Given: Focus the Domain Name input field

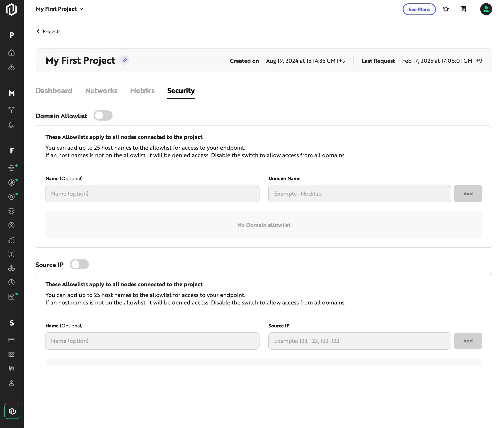Looking at the screenshot, I should coord(359,194).
